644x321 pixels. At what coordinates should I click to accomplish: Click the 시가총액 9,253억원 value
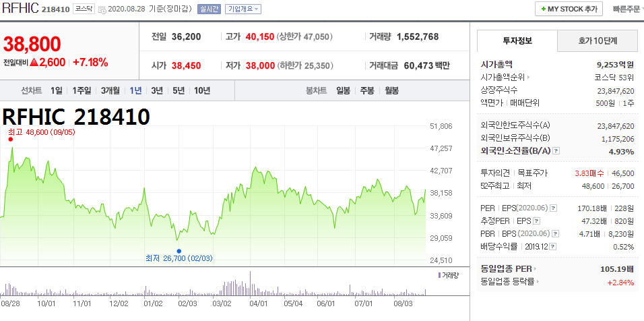pyautogui.click(x=615, y=65)
